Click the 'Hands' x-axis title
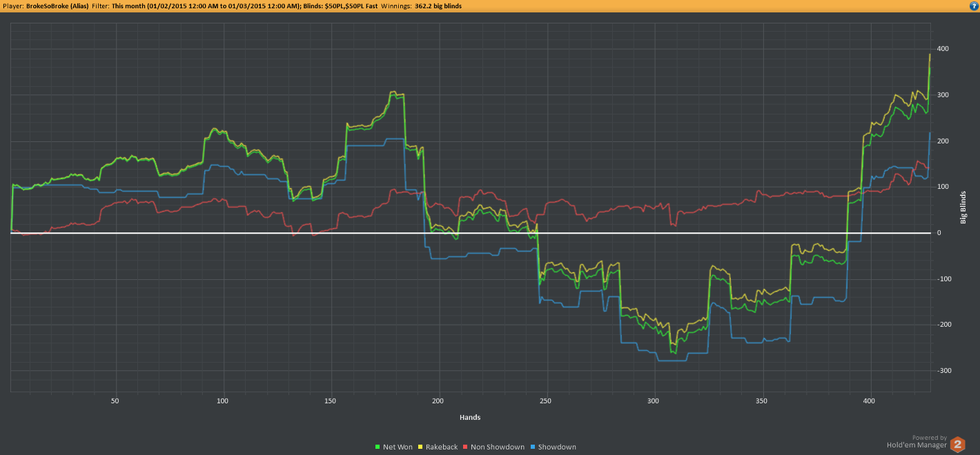Viewport: 980px width, 455px height. tap(470, 417)
